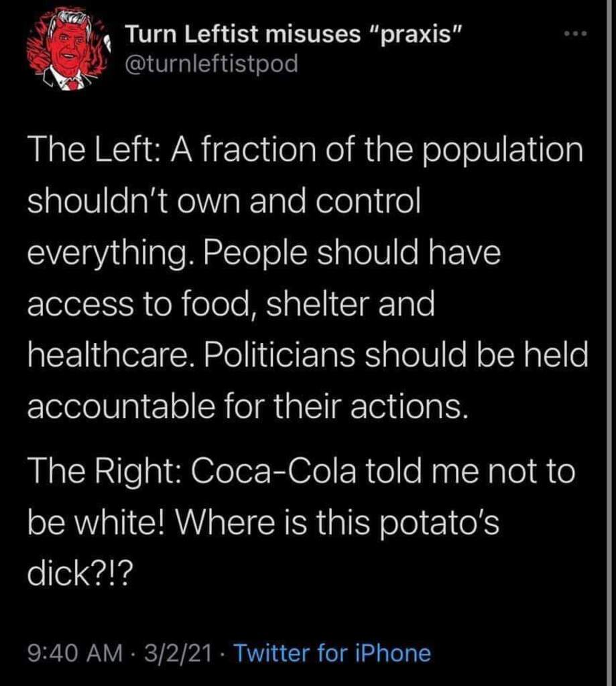Click the 3/2/21 date
This screenshot has width=616, height=686.
(x=174, y=652)
